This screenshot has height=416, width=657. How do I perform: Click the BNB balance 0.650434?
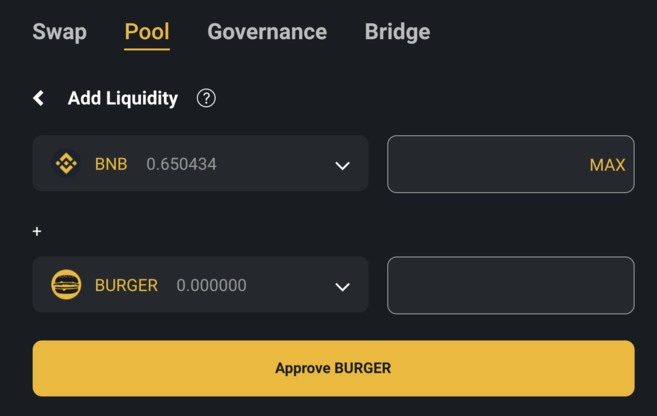[181, 164]
